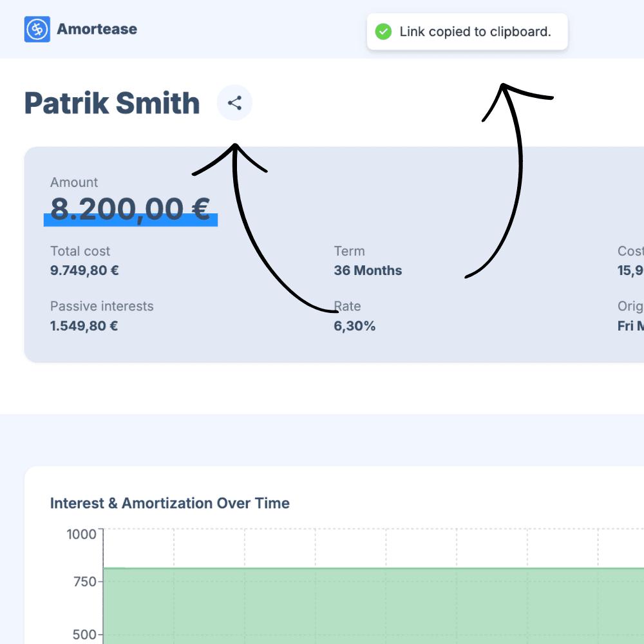Click the 750 label on chart axis
The image size is (644, 644).
pyautogui.click(x=84, y=582)
